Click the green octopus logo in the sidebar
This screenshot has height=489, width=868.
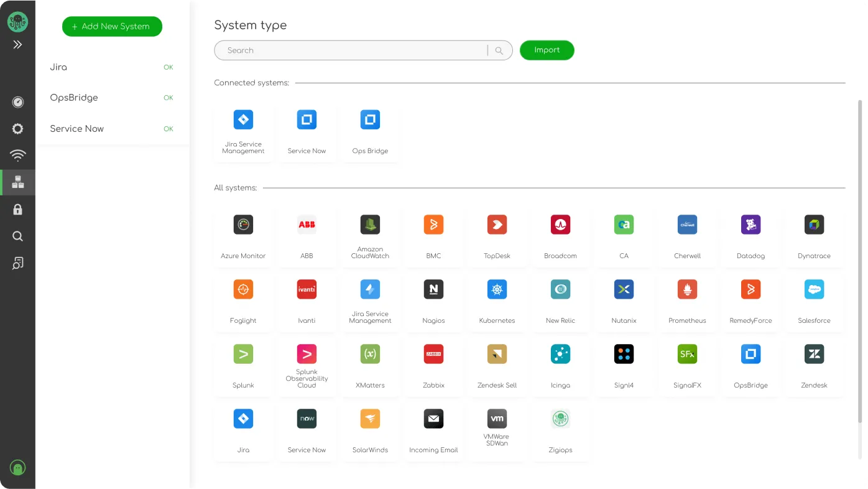click(17, 22)
